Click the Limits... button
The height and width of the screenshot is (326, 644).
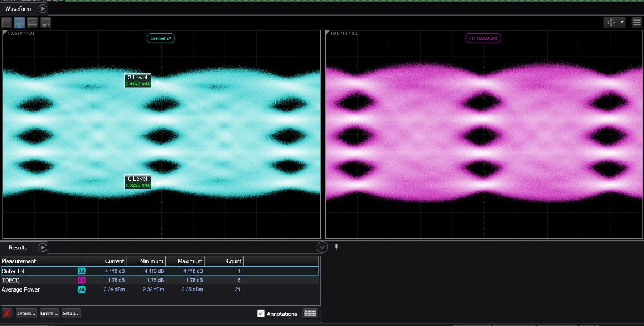pyautogui.click(x=49, y=313)
